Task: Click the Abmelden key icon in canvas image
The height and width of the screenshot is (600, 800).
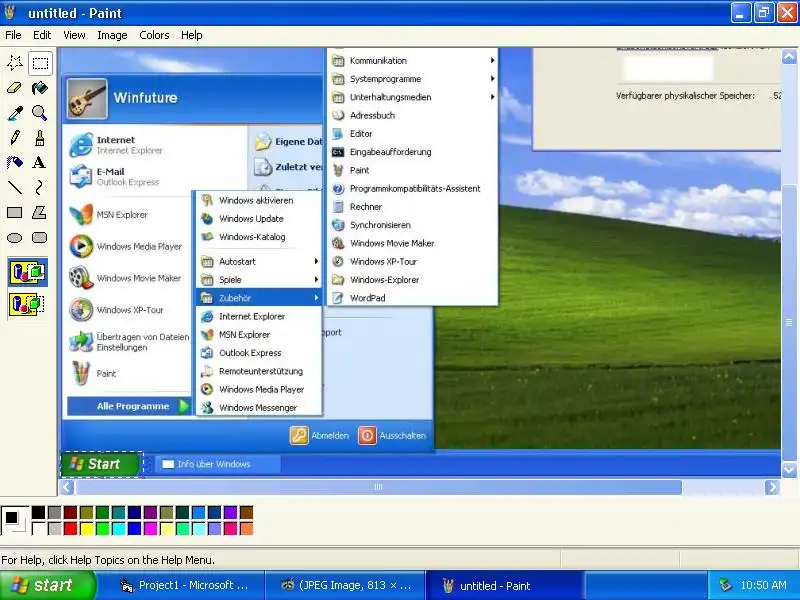Action: point(299,435)
